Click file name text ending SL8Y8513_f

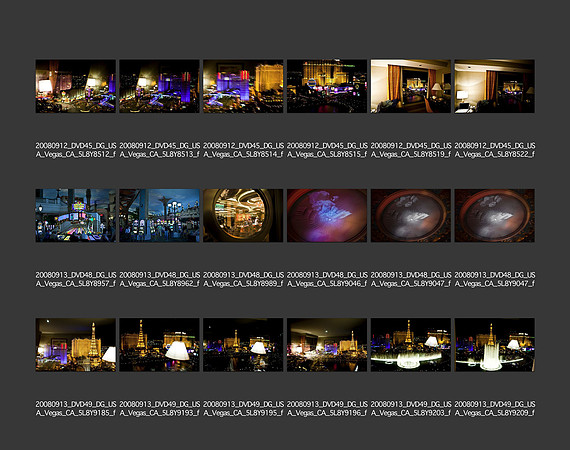pyautogui.click(x=160, y=150)
